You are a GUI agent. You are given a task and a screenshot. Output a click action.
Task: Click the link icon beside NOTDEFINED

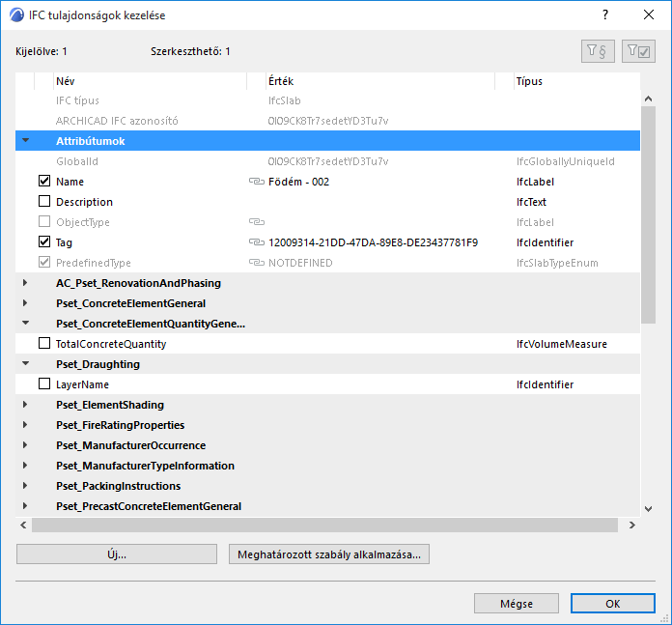tap(256, 263)
